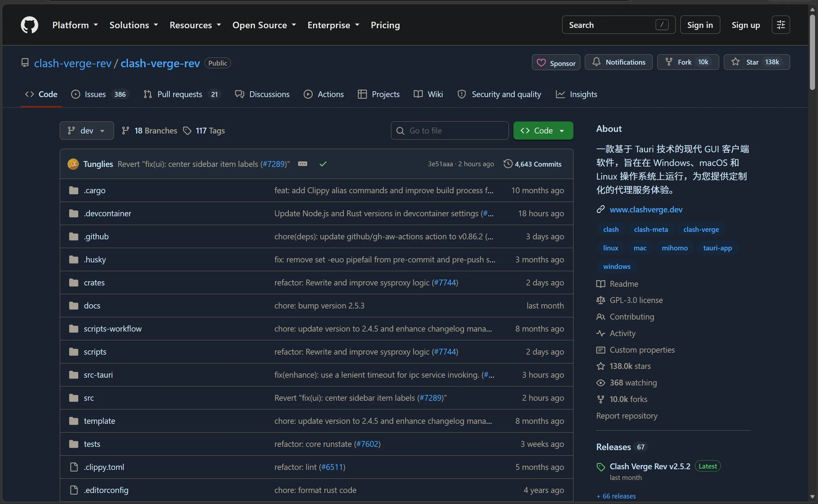
Task: Click the 3e51aaa commit hash
Action: 440,164
